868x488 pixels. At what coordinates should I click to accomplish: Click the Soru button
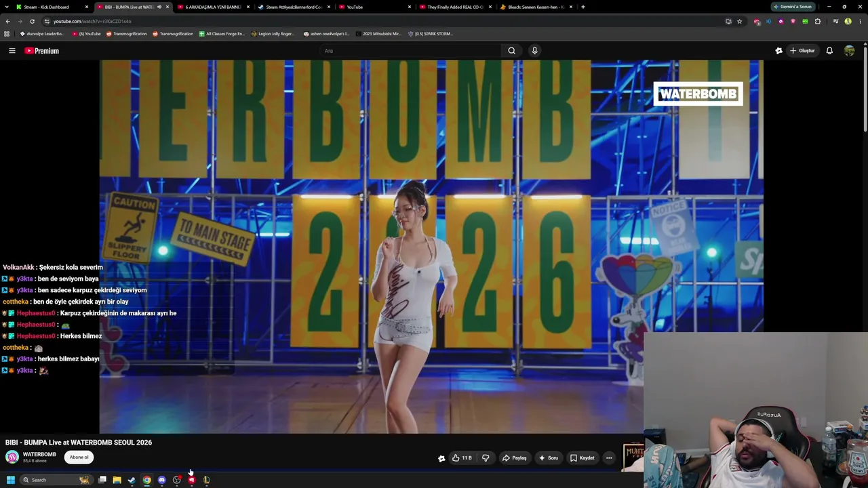(549, 458)
